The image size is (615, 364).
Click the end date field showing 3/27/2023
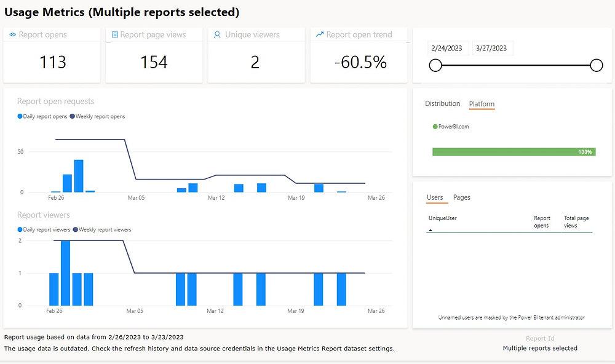point(493,49)
